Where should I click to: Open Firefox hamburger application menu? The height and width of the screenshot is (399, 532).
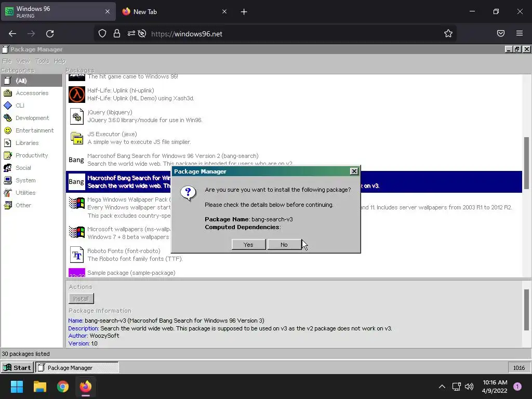click(x=520, y=33)
